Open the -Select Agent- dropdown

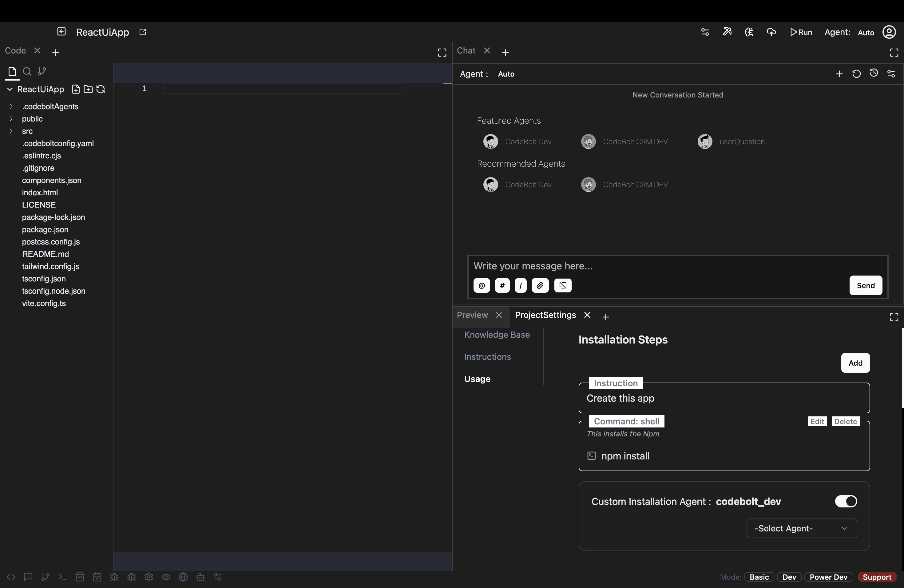pos(801,528)
